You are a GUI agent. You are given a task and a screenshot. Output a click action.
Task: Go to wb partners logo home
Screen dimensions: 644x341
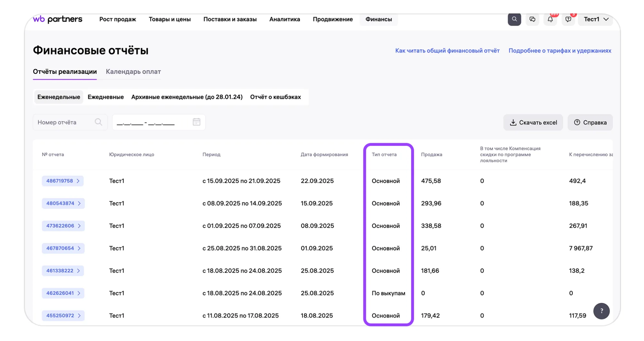(x=58, y=19)
